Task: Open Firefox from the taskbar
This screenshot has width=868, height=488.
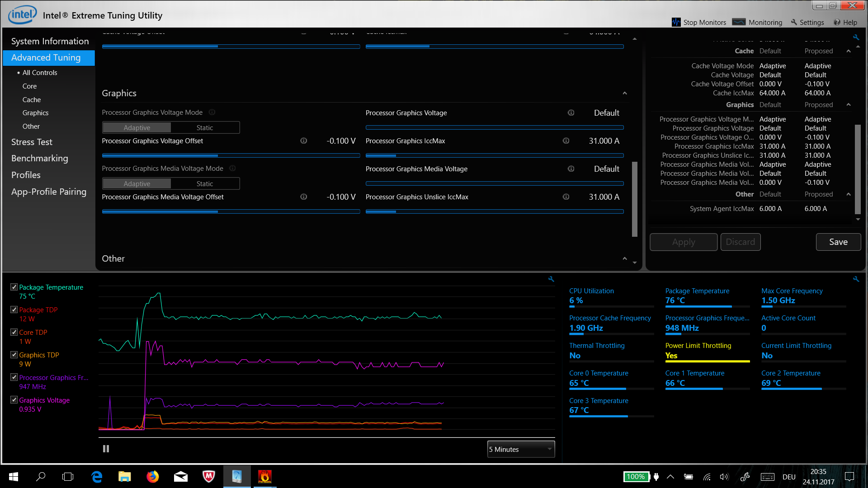Action: (153, 477)
